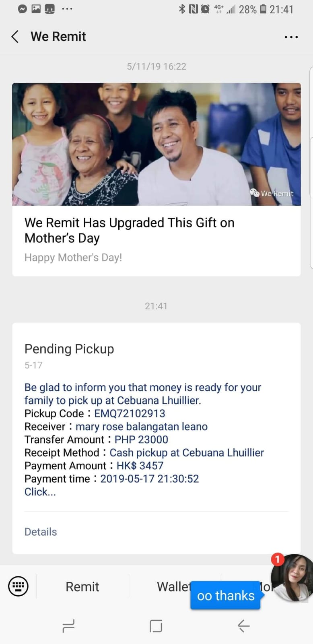
Task: Tap the Pending Pickup card heading
Action: [x=69, y=349]
